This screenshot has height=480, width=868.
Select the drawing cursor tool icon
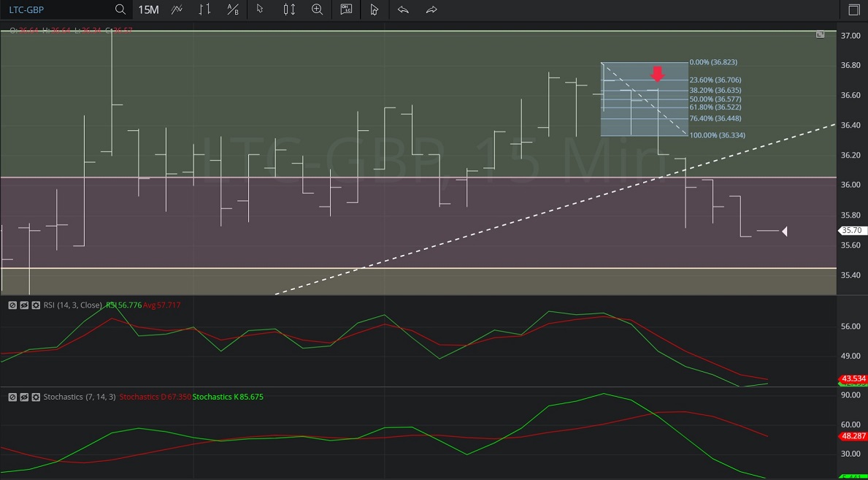(x=375, y=9)
